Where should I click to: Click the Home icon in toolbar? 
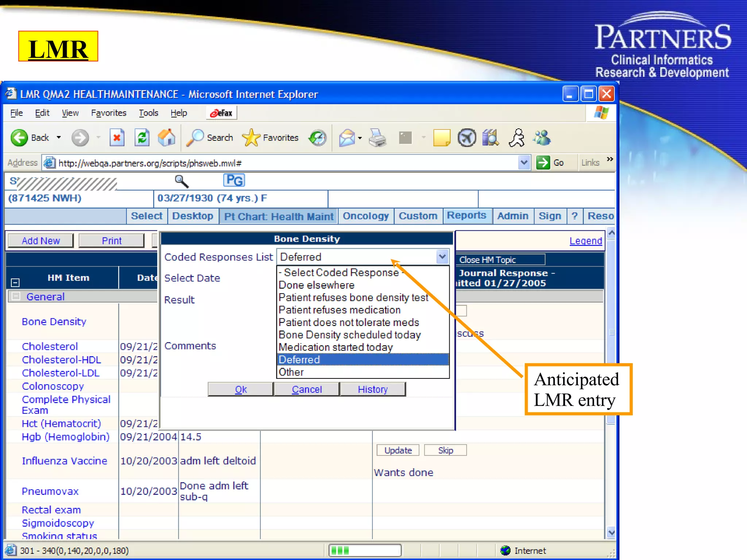[166, 138]
